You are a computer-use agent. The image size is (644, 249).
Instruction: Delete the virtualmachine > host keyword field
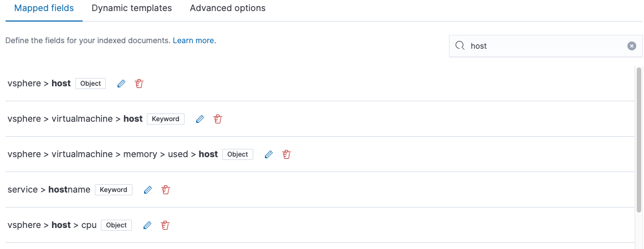coord(218,119)
